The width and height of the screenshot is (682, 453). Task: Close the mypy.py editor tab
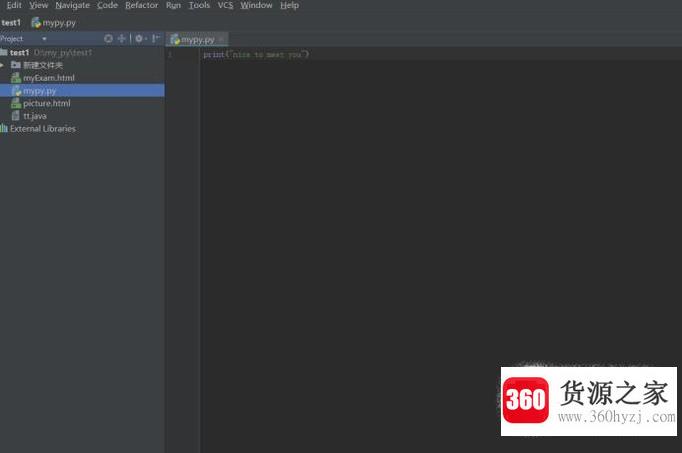[222, 40]
